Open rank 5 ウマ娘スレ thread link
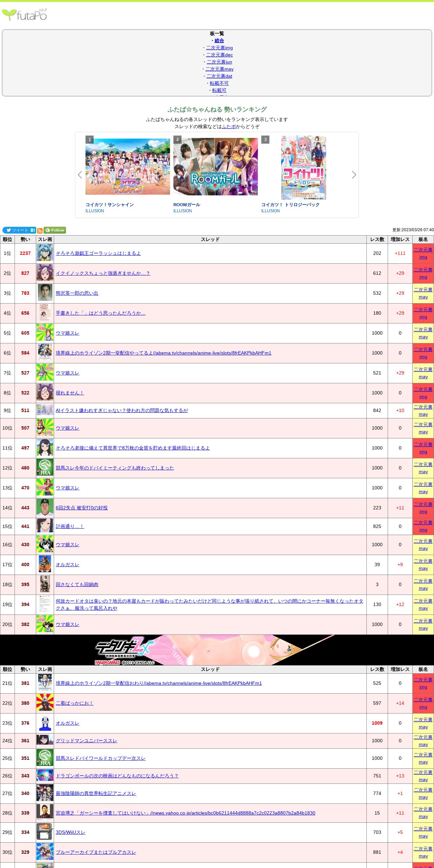Screen dimensions: 434x868 pyautogui.click(x=68, y=333)
